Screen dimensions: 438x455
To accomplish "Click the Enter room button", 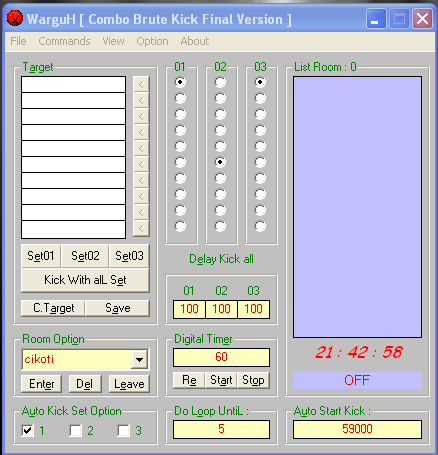I will pyautogui.click(x=42, y=384).
